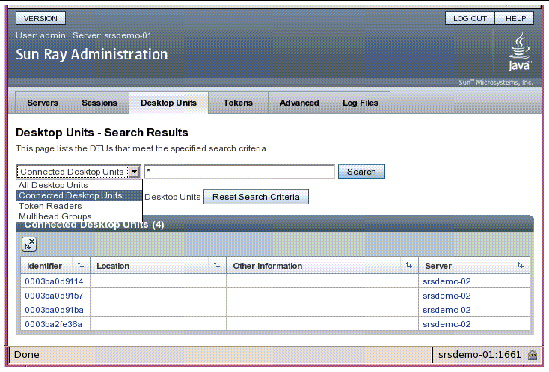
Task: Click the Reset Search Criteria button
Action: [x=256, y=197]
